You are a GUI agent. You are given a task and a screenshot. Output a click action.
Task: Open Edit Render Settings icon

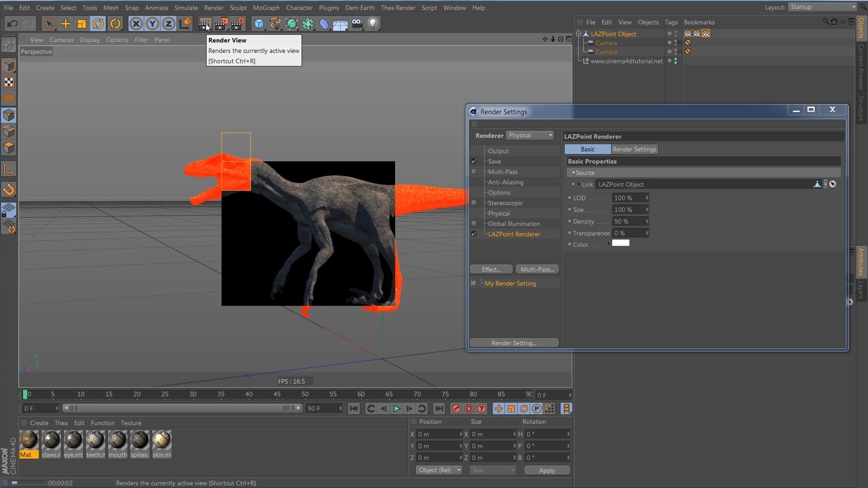(x=238, y=24)
